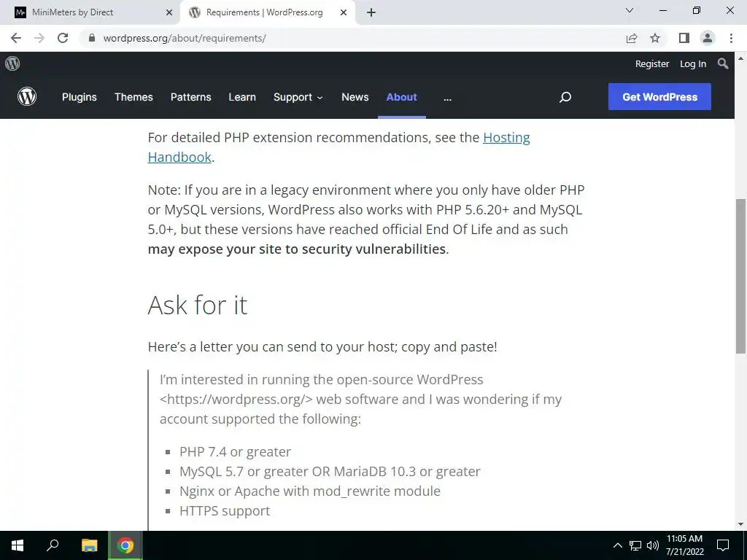747x560 pixels.
Task: Open the volume tray icon
Action: point(653,545)
